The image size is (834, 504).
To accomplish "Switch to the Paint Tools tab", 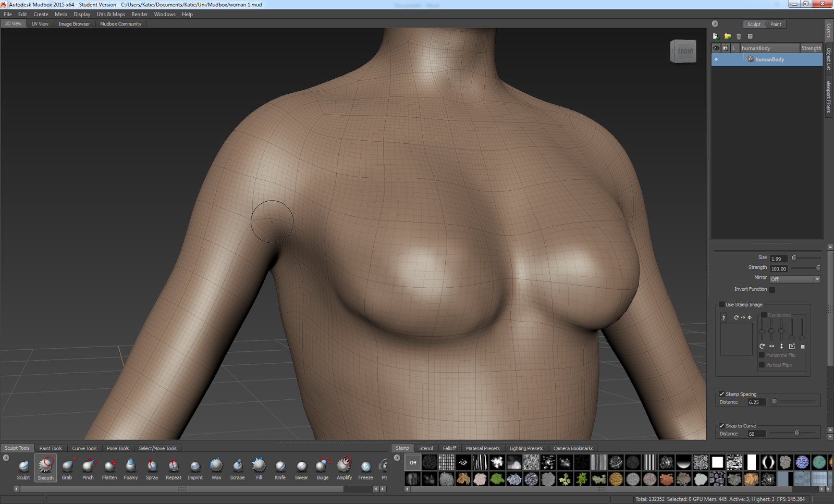I will [51, 448].
